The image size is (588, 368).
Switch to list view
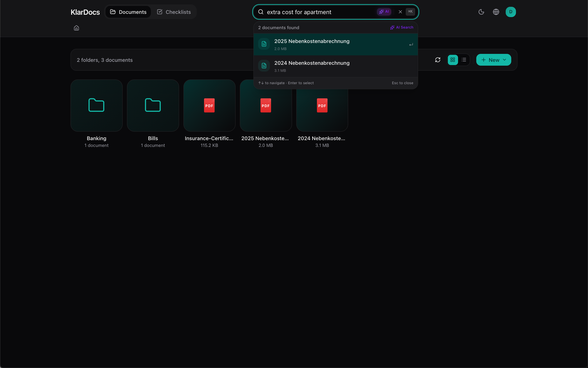[x=464, y=60]
